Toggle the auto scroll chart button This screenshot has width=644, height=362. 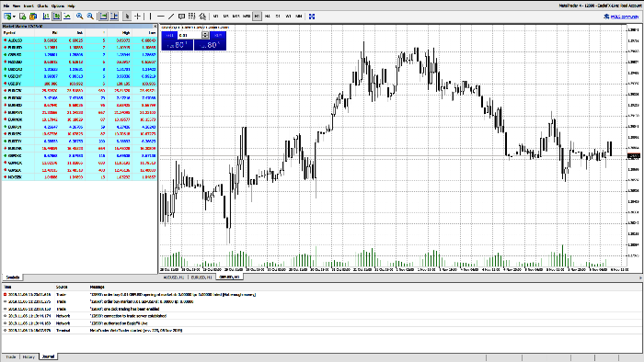(103, 16)
